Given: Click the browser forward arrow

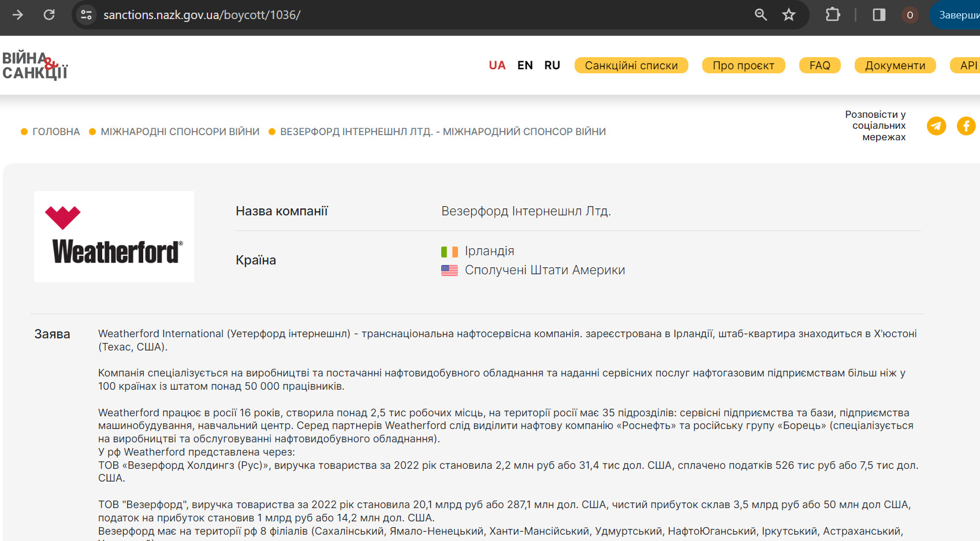Looking at the screenshot, I should (x=18, y=15).
